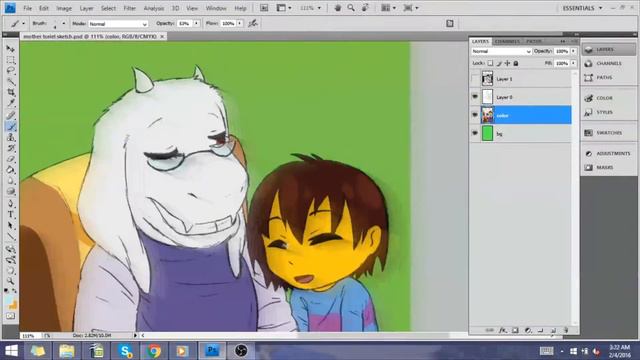The image size is (640, 360).
Task: Click the Hand tool in application bar
Action: (x=338, y=8)
